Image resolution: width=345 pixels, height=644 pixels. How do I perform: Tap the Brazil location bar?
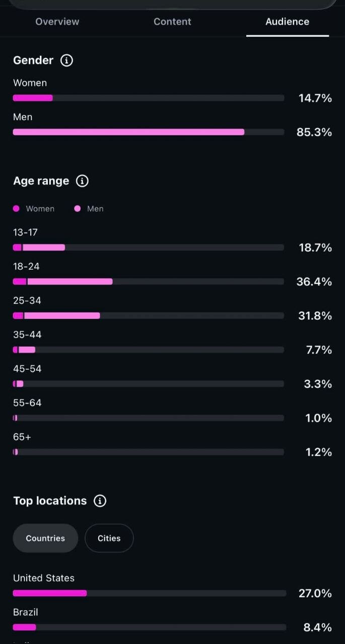pyautogui.click(x=150, y=627)
